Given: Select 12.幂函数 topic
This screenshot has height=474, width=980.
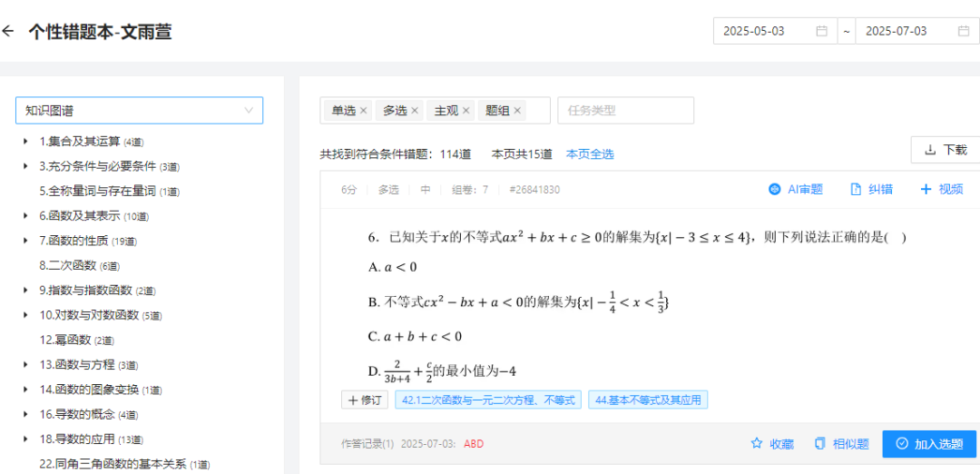Looking at the screenshot, I should pos(76,341).
